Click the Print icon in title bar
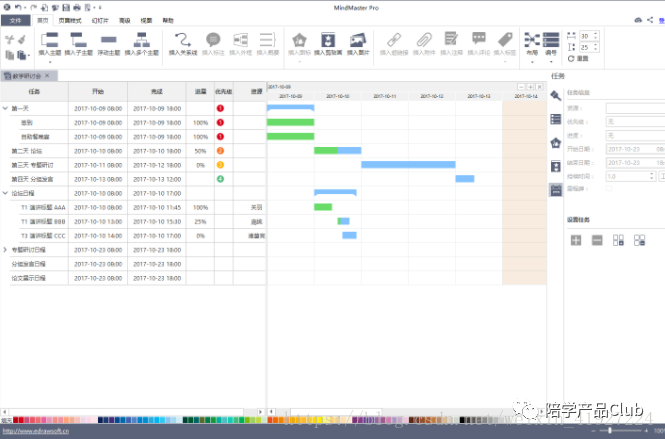This screenshot has height=439, width=665. click(x=77, y=7)
